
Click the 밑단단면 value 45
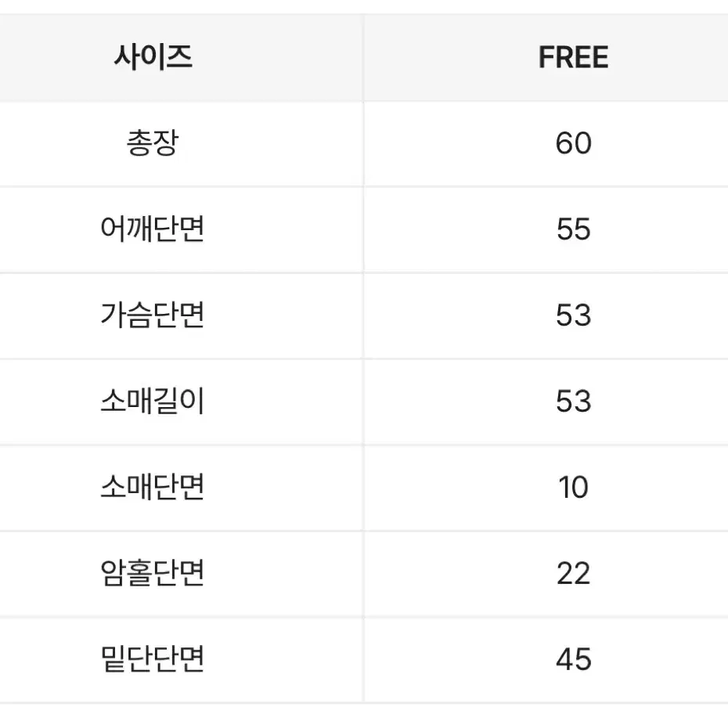573,659
